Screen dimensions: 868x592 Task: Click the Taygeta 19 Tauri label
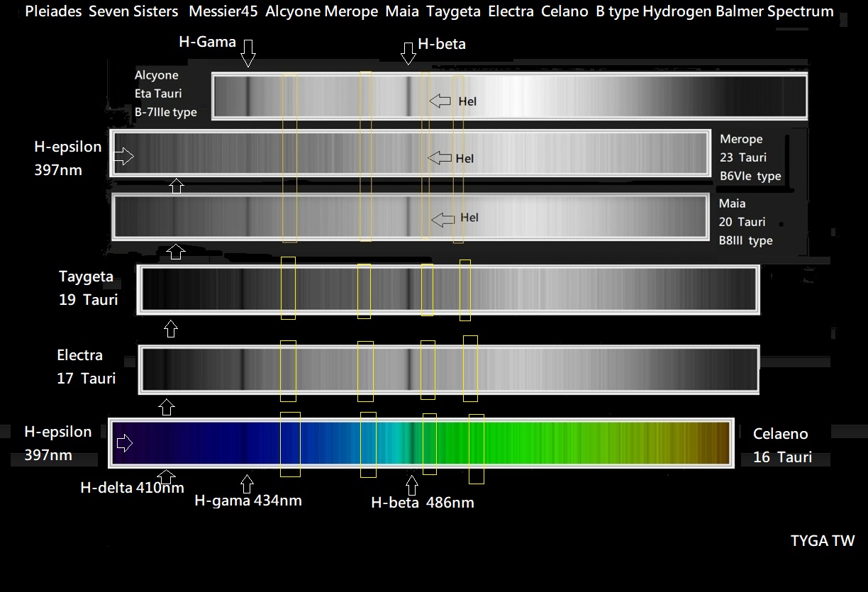click(87, 288)
